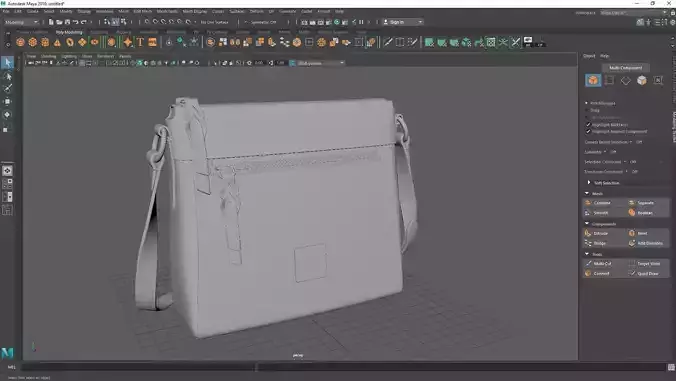The height and width of the screenshot is (381, 676).
Task: Click the Separate icon in Modeling Toolkit
Action: pyautogui.click(x=632, y=203)
